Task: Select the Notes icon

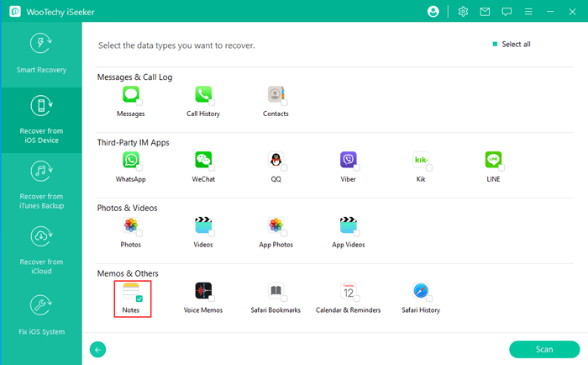Action: (131, 291)
